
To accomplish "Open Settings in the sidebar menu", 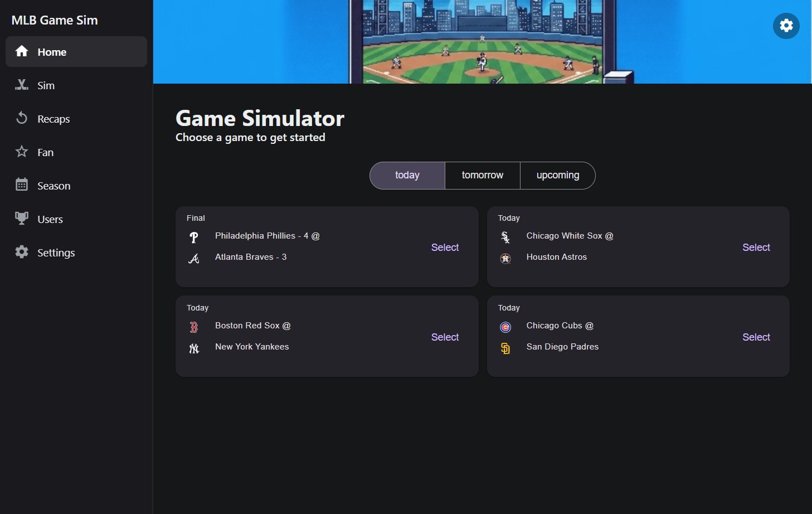I will pyautogui.click(x=76, y=253).
